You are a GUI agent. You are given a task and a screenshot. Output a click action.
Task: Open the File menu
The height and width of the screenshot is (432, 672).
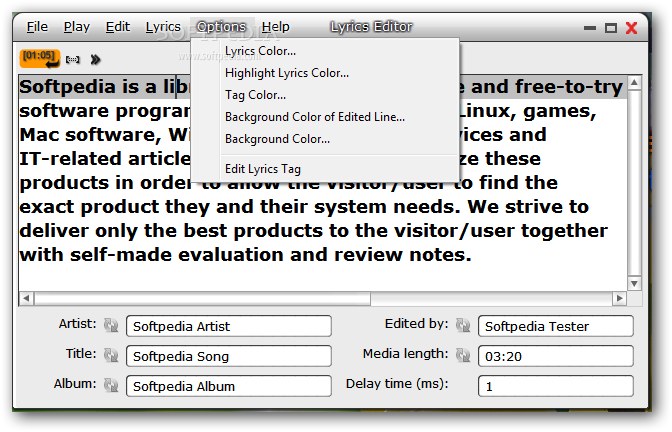tap(37, 27)
